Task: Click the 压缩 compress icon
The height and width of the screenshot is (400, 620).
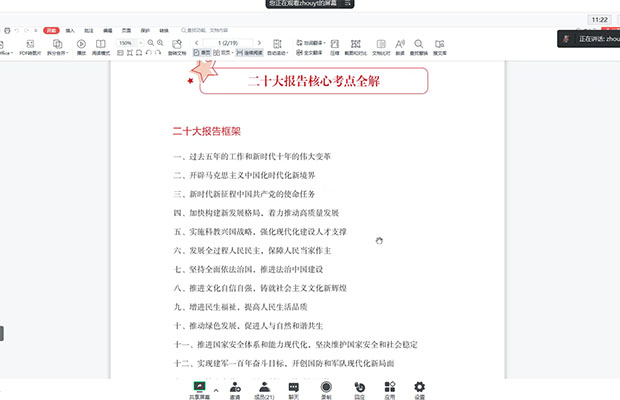Action: point(334,47)
